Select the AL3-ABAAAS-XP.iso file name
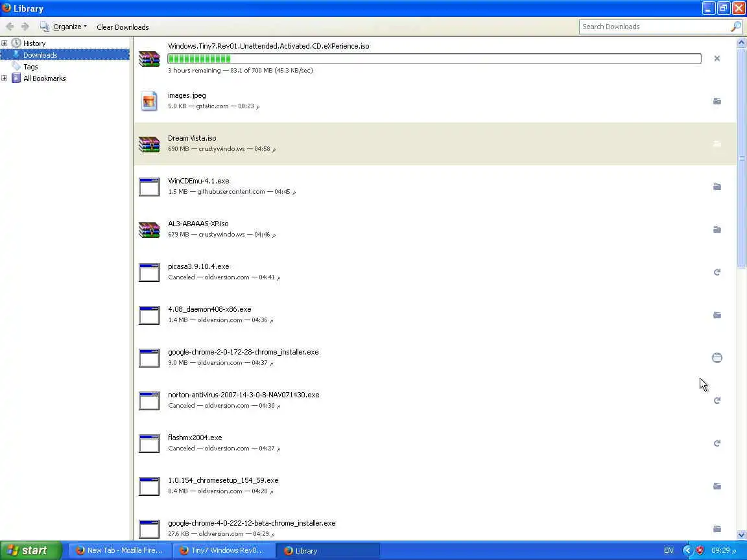The height and width of the screenshot is (560, 747). tap(198, 224)
